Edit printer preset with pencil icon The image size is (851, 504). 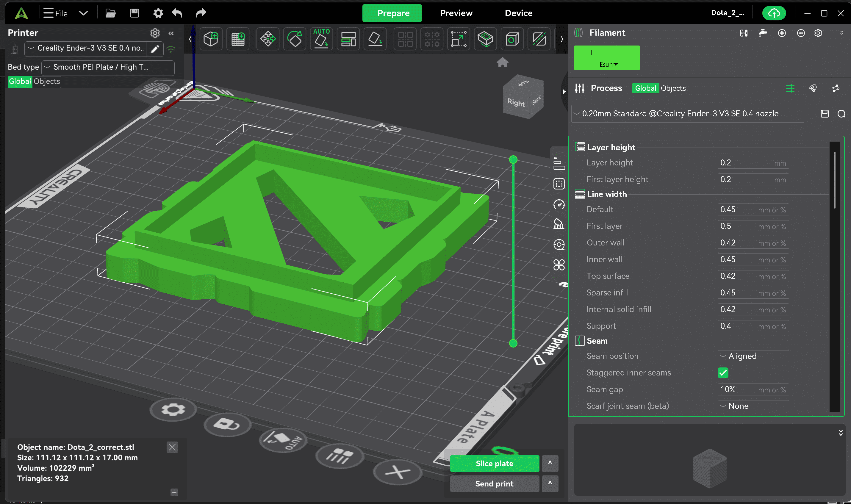[x=155, y=49]
